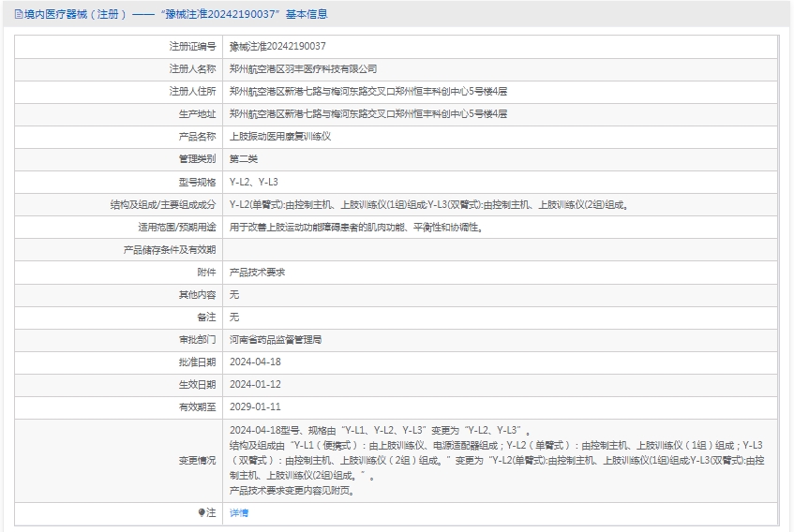Select the registrant name 郑州航空港区羽丰医疗科技有限公司

click(x=303, y=69)
